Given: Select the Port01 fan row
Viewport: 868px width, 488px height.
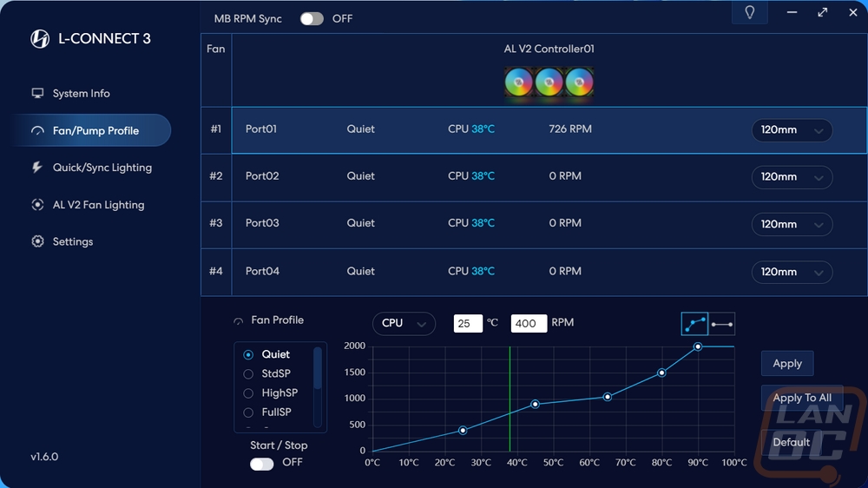Looking at the screenshot, I should (549, 130).
